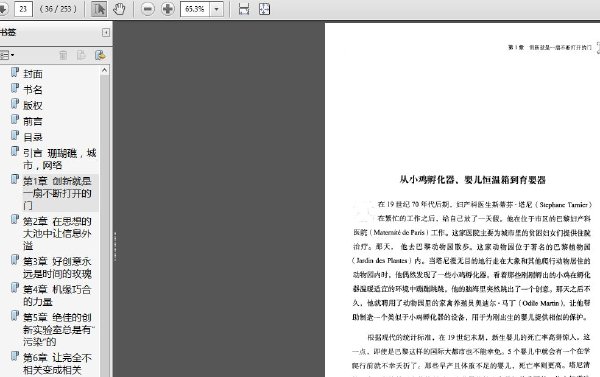Open the bookmarks options menu
This screenshot has width=600, height=377.
(7, 55)
